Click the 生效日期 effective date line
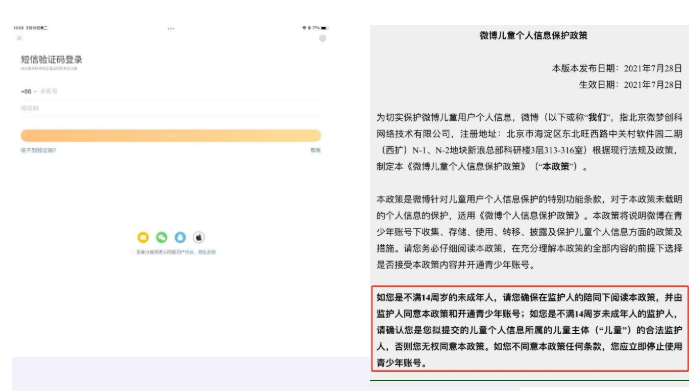The width and height of the screenshot is (699, 391). click(x=630, y=85)
